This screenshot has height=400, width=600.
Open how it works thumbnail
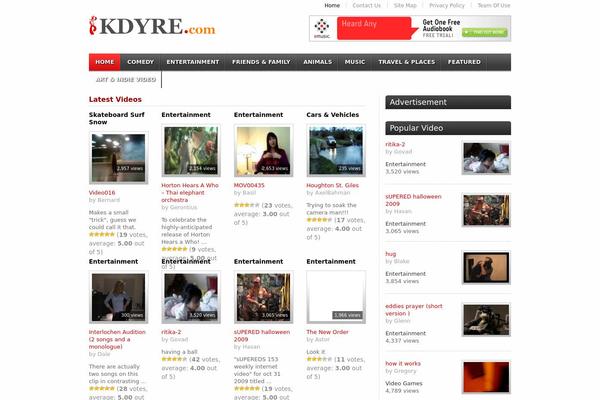[x=486, y=377]
